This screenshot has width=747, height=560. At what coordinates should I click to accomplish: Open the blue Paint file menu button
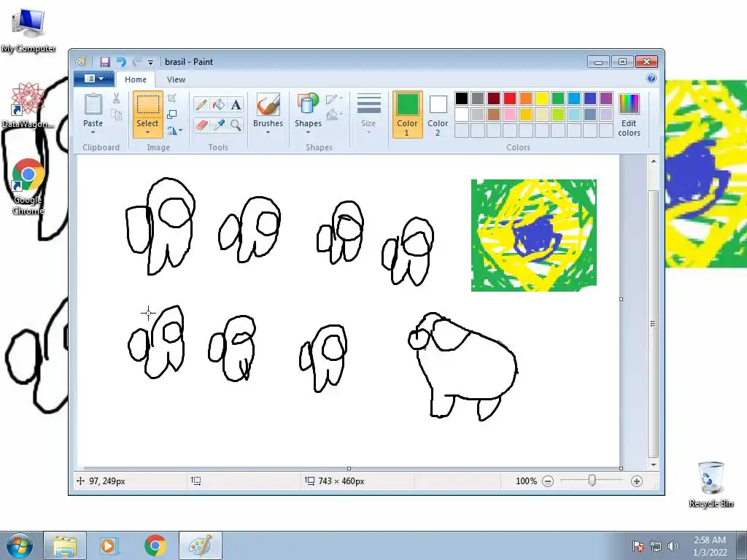coord(94,79)
